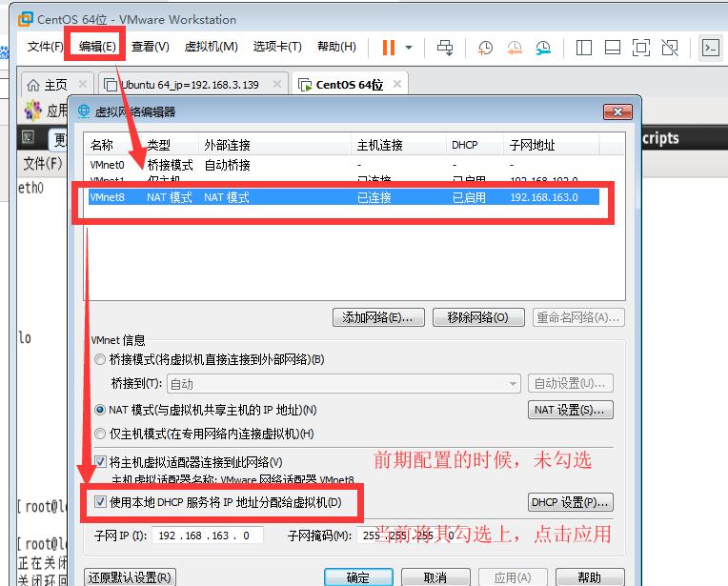Screen dimensions: 728x586
Task: Switch to the Ubuntu 64_ip=192.168.3.139 tab
Action: pyautogui.click(x=192, y=85)
